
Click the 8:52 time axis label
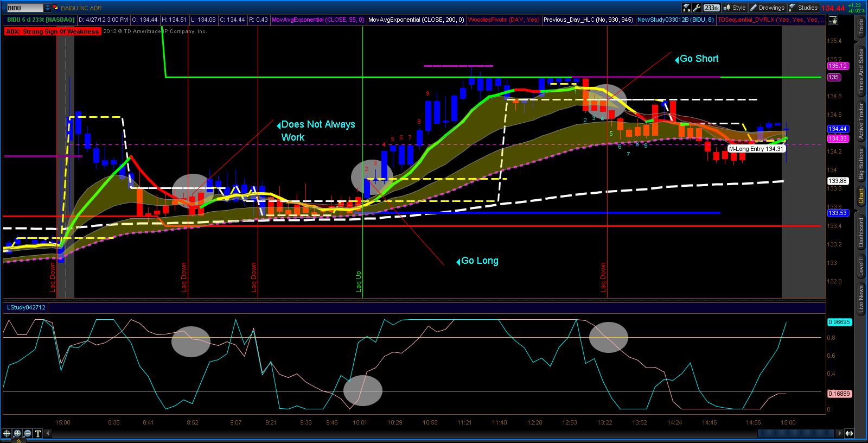[192, 422]
